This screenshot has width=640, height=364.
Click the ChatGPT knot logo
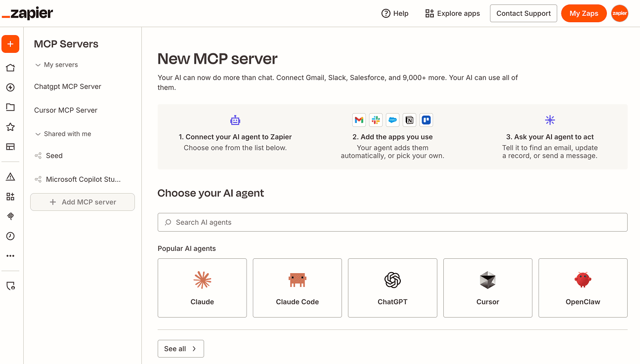[x=392, y=280]
